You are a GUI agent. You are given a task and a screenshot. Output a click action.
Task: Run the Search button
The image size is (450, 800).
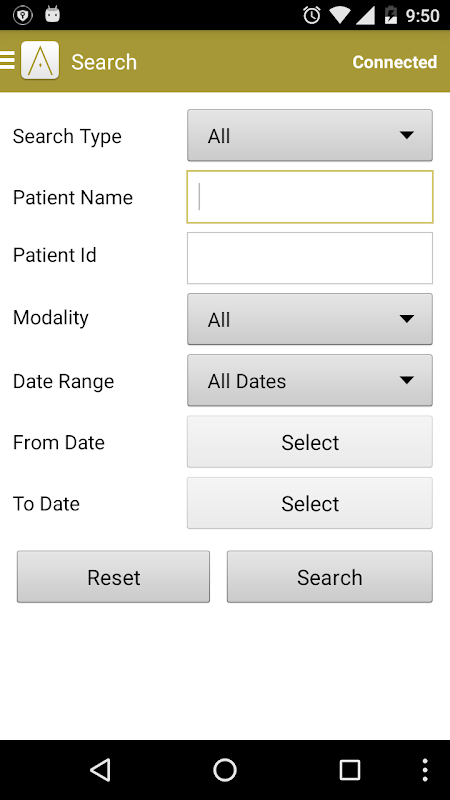(x=330, y=577)
